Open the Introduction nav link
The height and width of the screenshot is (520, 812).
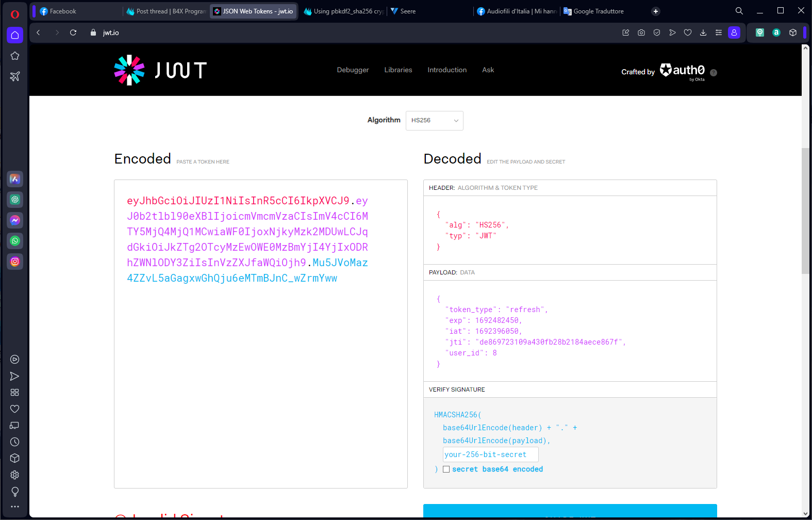coord(447,70)
